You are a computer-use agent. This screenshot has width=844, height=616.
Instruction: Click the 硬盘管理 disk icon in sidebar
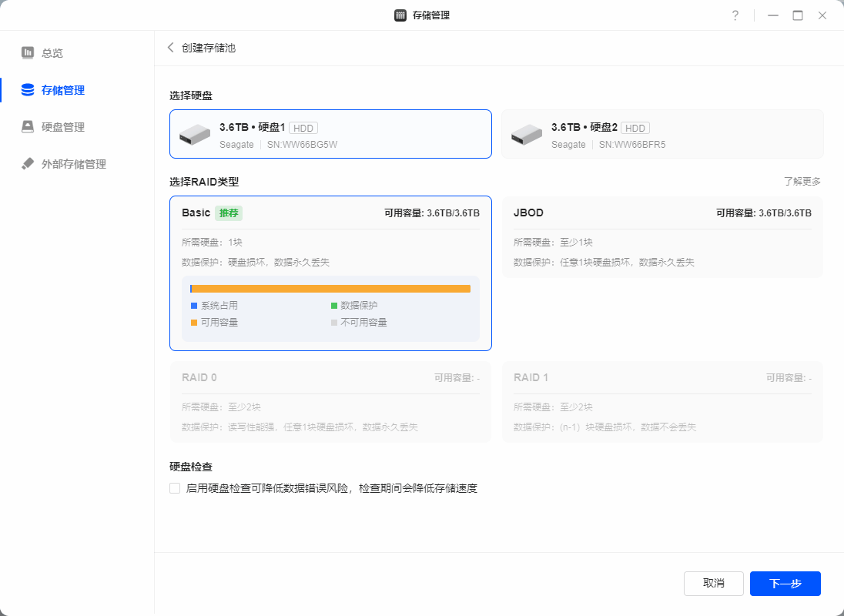pyautogui.click(x=28, y=127)
